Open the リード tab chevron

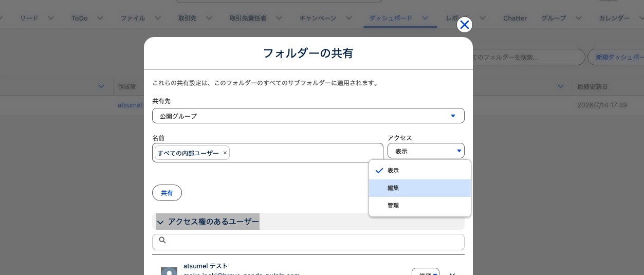click(x=50, y=18)
